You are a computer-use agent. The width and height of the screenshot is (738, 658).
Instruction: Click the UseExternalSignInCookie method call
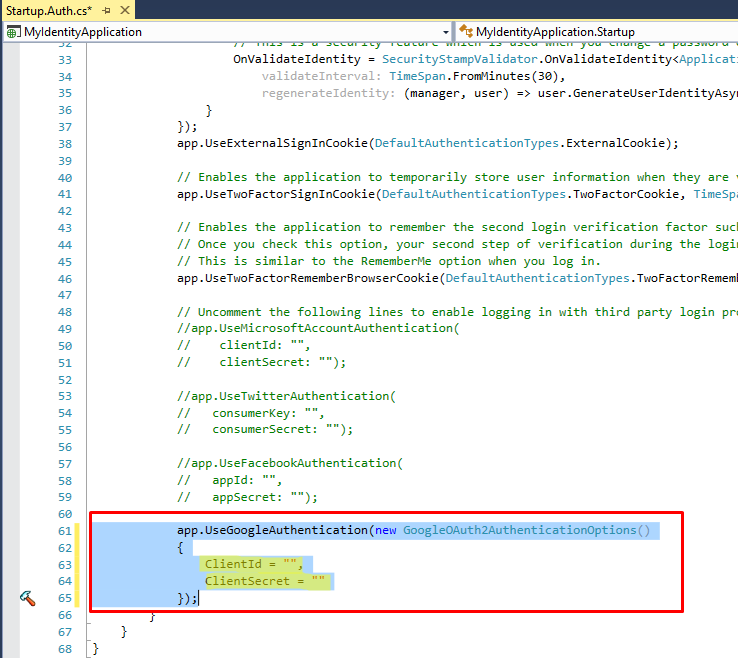(x=285, y=143)
